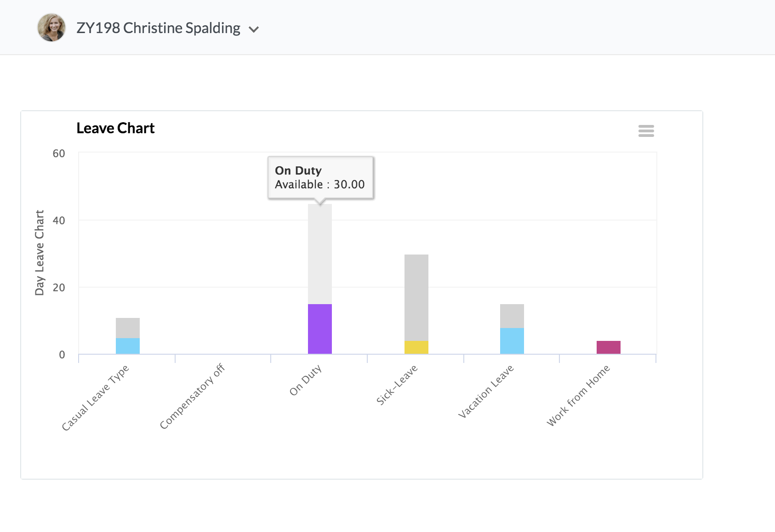
Task: Click the Compensatory off axis label
Action: click(193, 396)
